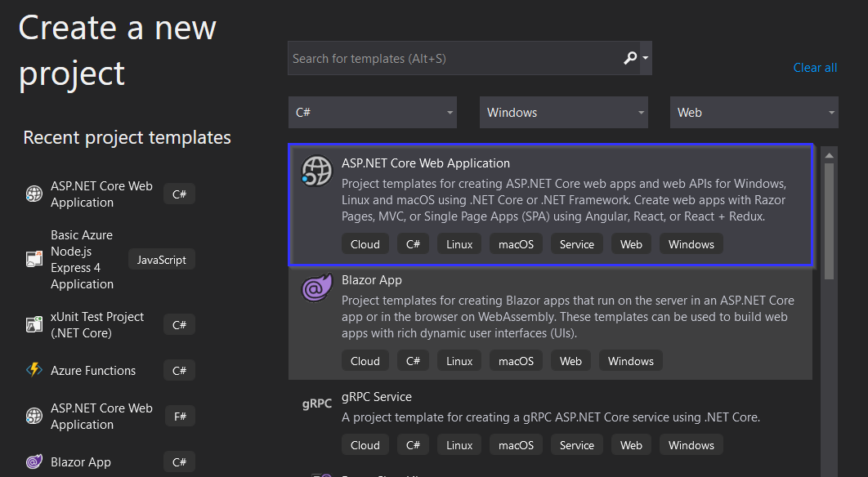
Task: Click the Blazor App icon in recent templates
Action: click(x=34, y=461)
